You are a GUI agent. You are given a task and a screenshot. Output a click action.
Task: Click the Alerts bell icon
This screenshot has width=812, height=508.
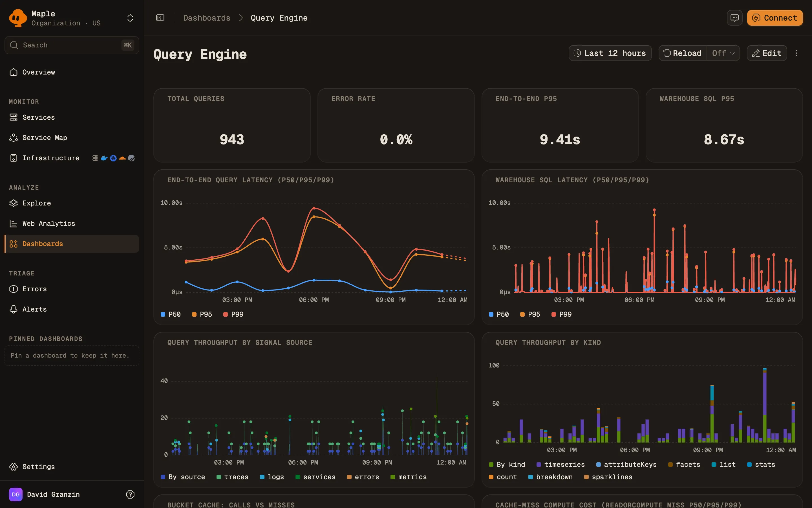[x=14, y=309]
